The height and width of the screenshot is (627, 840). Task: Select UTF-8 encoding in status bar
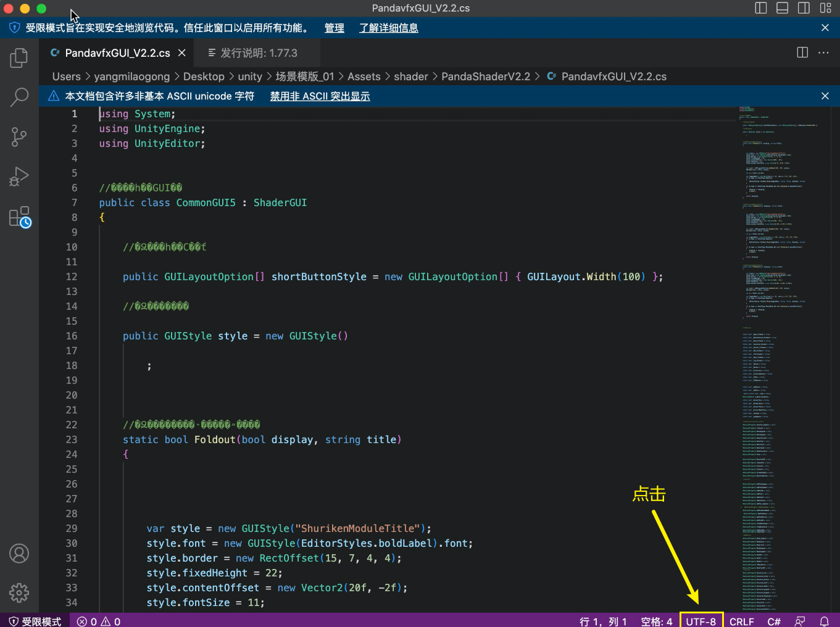click(x=701, y=621)
